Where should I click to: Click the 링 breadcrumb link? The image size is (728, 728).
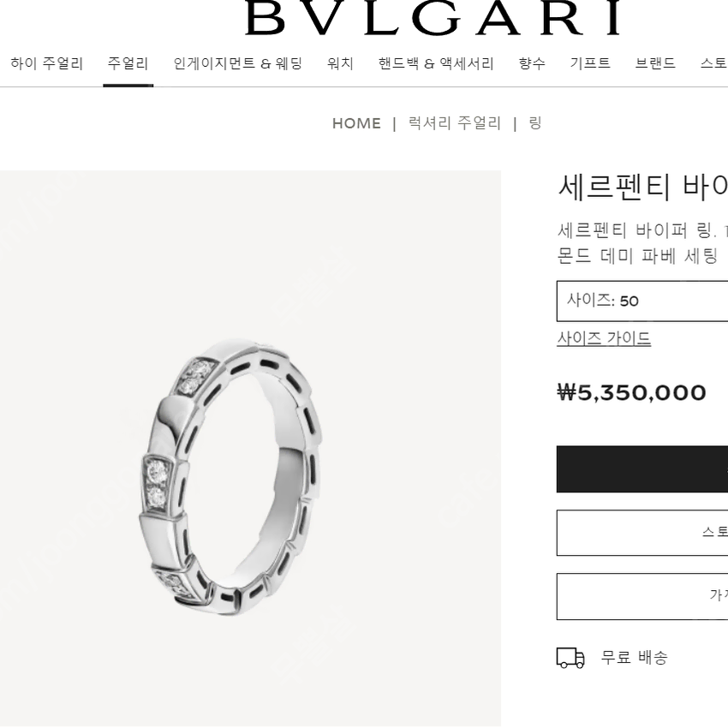[x=535, y=123]
